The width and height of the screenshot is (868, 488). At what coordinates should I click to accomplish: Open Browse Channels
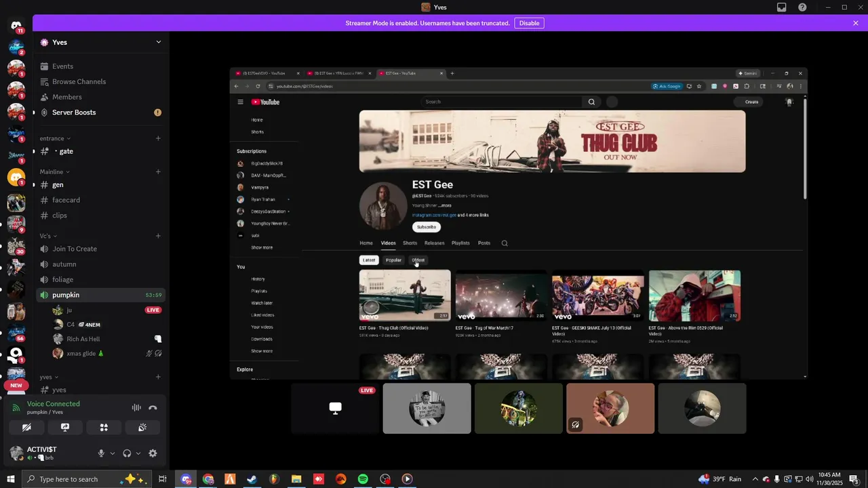click(x=101, y=81)
